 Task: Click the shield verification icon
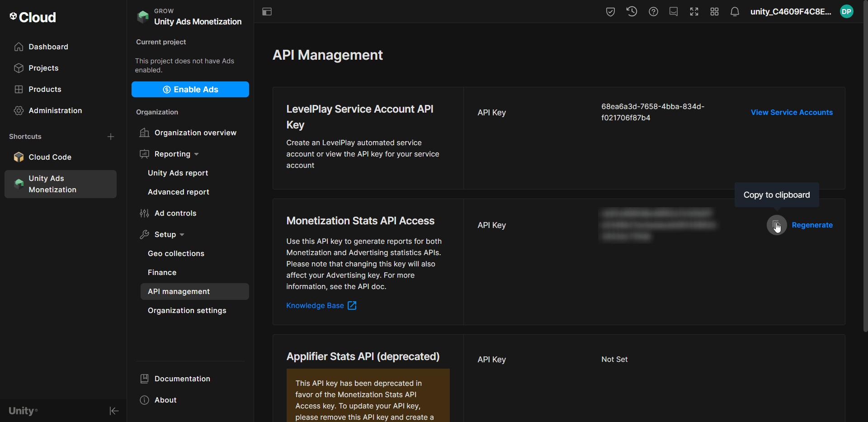click(610, 12)
